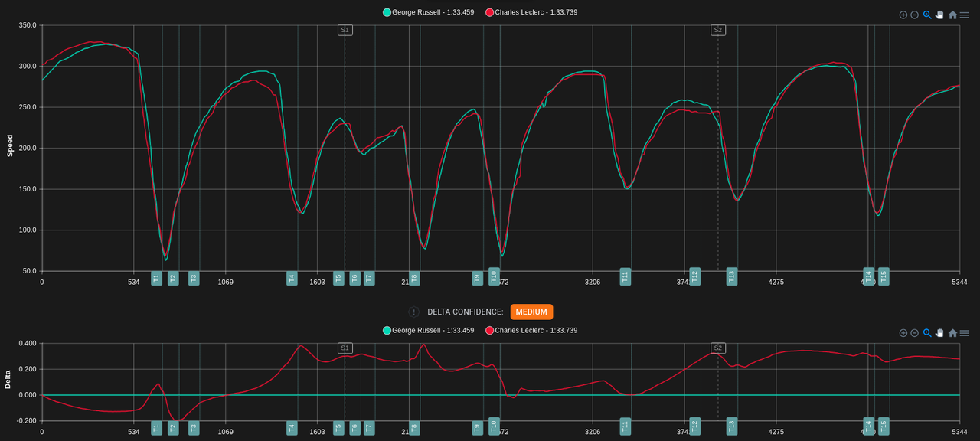Select the T6 turn marker on Speed chart
The width and height of the screenshot is (980, 441).
(x=354, y=278)
